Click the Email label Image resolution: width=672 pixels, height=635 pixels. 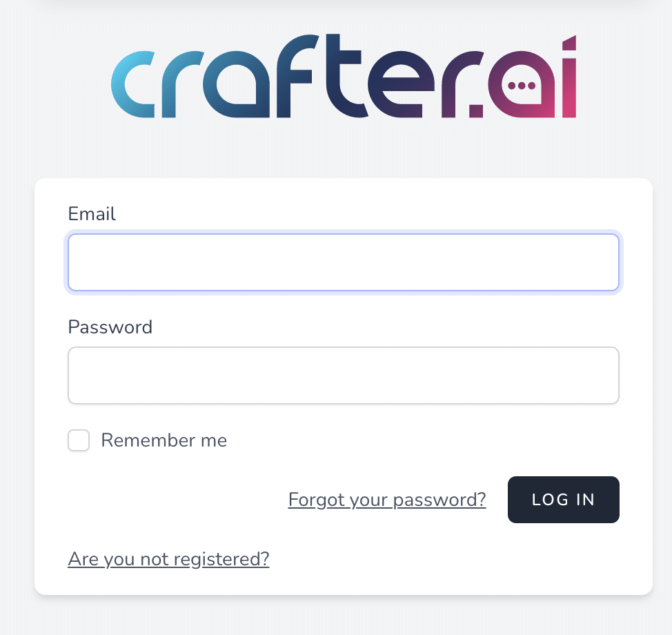[92, 214]
